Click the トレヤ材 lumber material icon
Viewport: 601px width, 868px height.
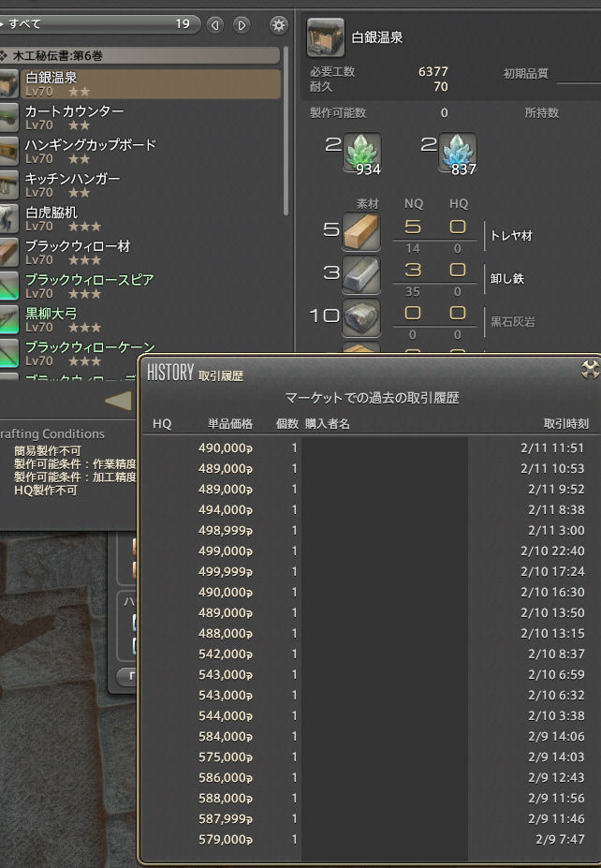(360, 231)
